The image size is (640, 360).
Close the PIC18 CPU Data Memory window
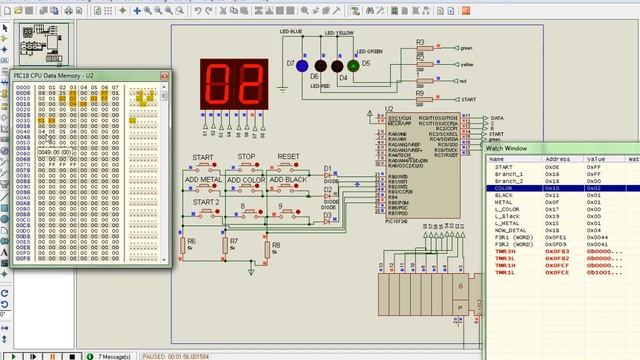point(164,76)
